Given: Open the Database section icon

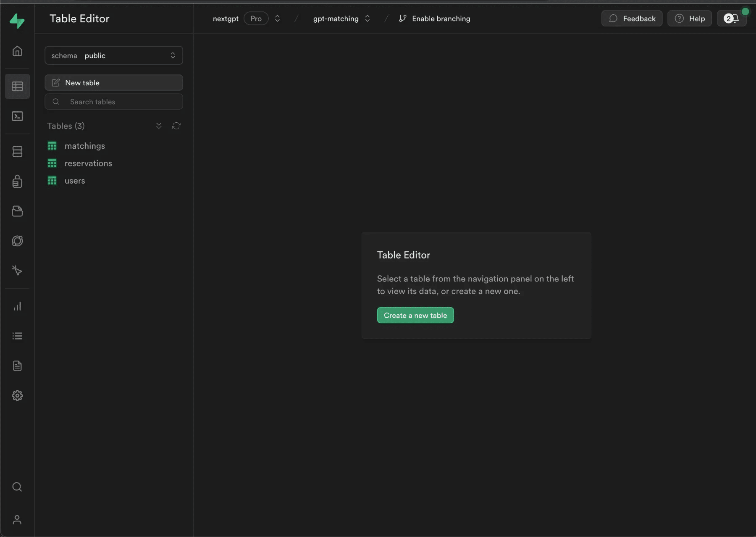Looking at the screenshot, I should pos(17,152).
